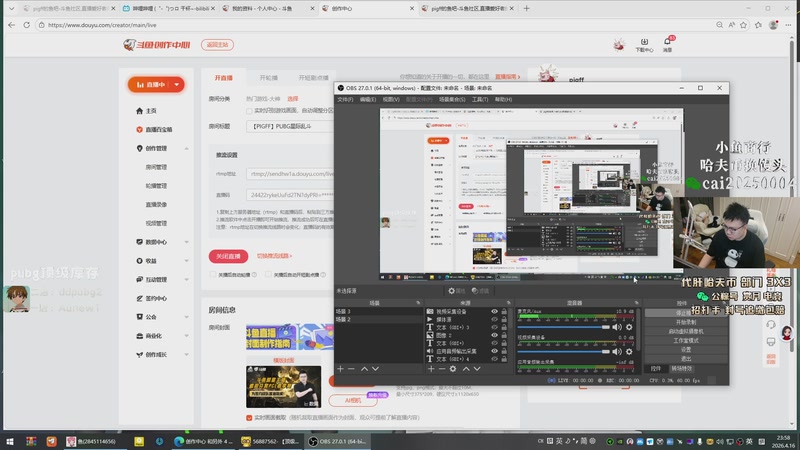Toggle lock on 视频采集设备 source
The image size is (800, 450).
click(x=504, y=311)
